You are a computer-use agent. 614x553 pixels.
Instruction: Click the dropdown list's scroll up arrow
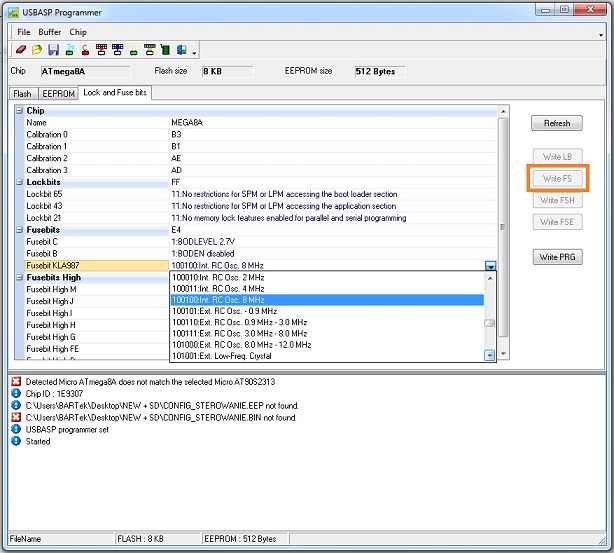489,278
